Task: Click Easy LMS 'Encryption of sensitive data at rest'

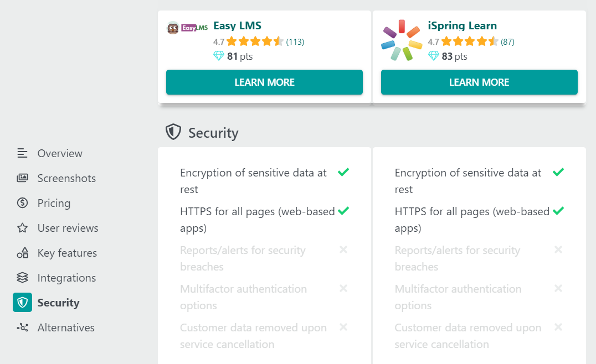Action: [254, 181]
